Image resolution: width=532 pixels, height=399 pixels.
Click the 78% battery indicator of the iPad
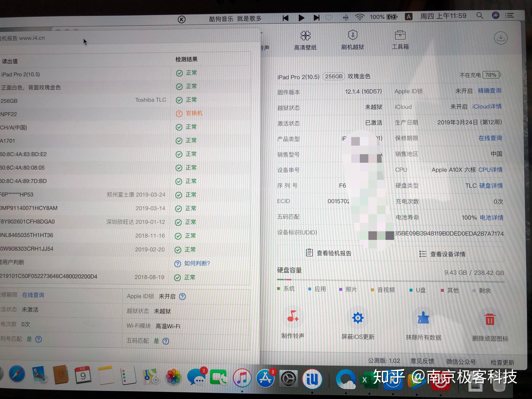[x=492, y=75]
